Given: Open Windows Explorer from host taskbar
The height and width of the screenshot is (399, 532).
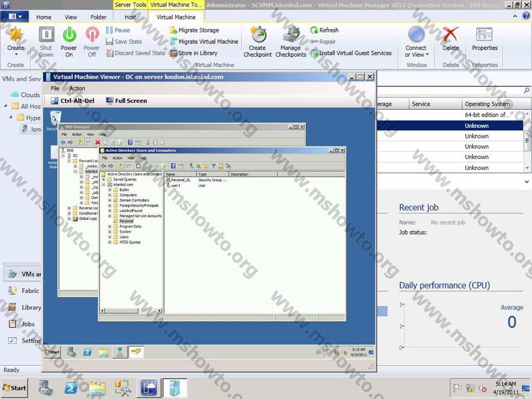Looking at the screenshot, I should tap(97, 388).
